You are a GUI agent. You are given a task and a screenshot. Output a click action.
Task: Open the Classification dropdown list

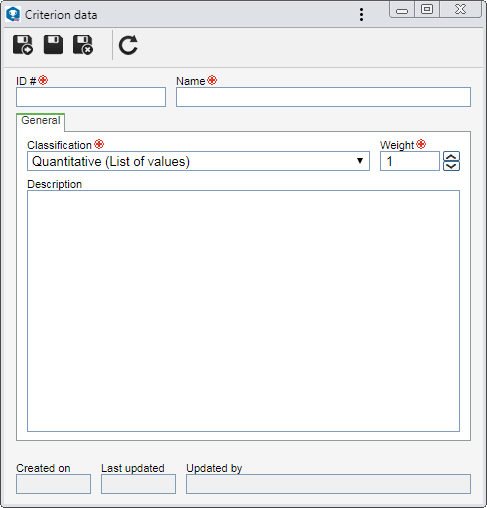198,161
